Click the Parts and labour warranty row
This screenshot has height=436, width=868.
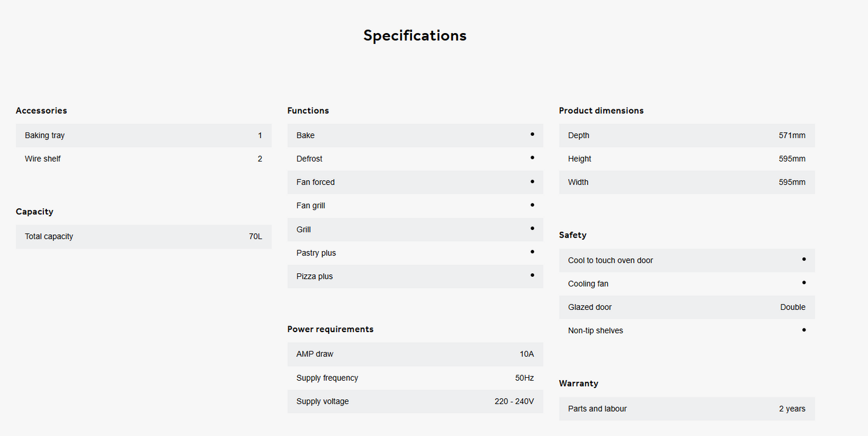[x=687, y=409]
